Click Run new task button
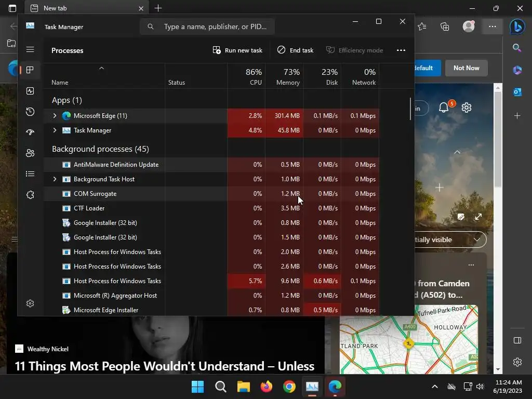Viewport: 532px width, 399px height. [237, 50]
